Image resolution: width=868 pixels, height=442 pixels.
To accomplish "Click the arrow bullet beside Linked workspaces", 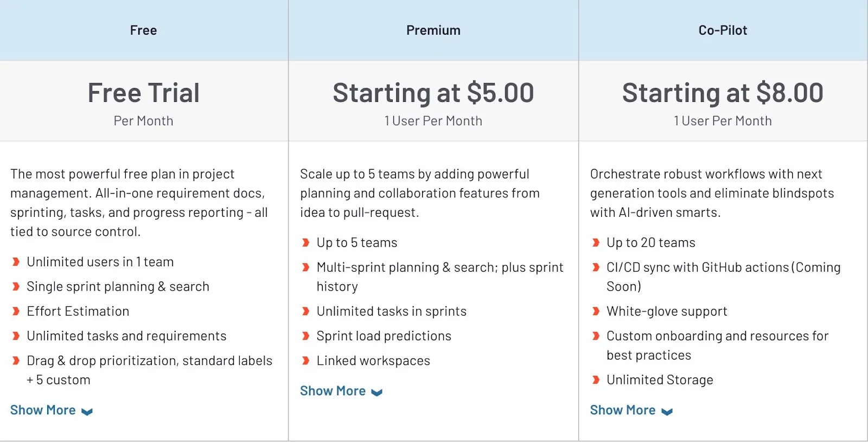I will (x=306, y=361).
